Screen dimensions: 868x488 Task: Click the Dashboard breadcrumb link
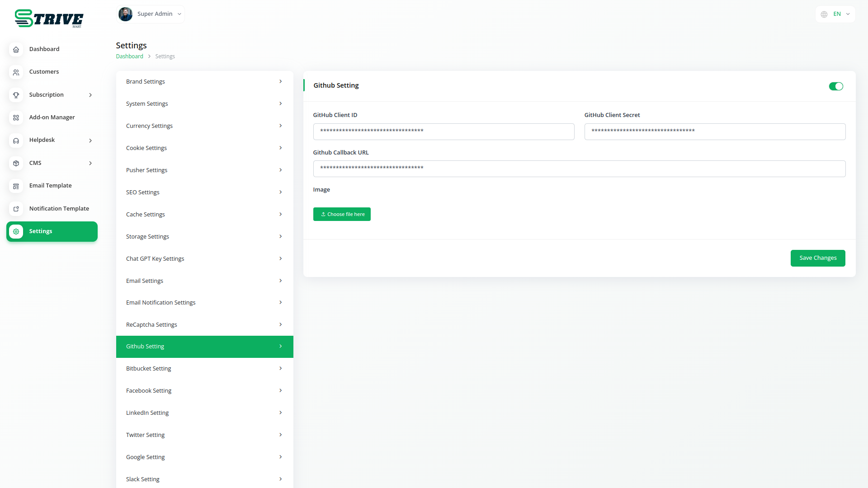point(129,56)
